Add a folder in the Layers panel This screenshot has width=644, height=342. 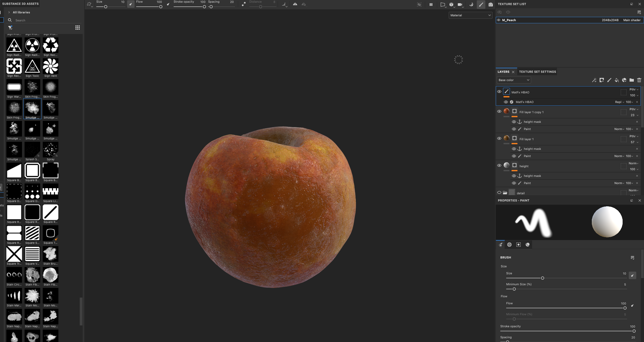point(632,80)
